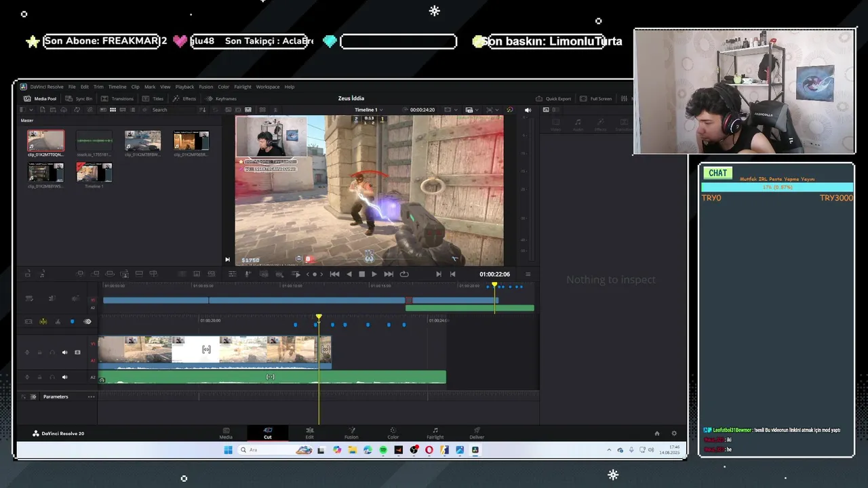Toggle loop playback
Image resolution: width=868 pixels, height=488 pixels.
click(x=404, y=274)
